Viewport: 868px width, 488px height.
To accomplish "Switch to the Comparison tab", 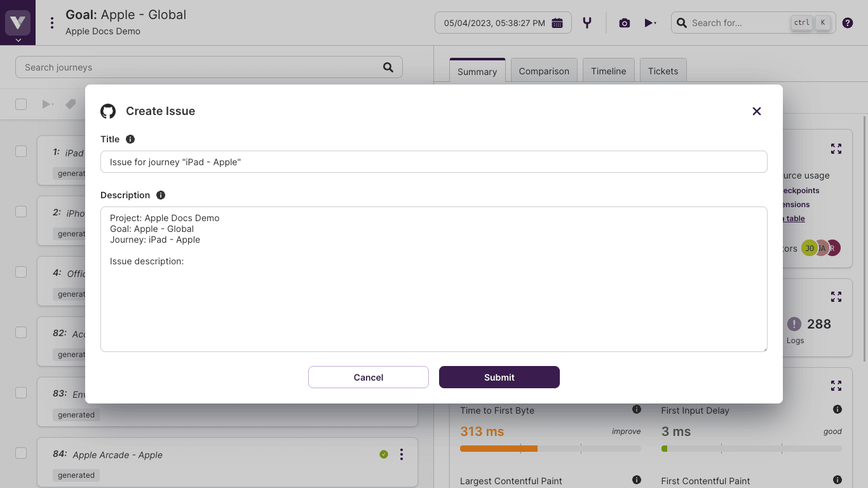I will pos(544,71).
